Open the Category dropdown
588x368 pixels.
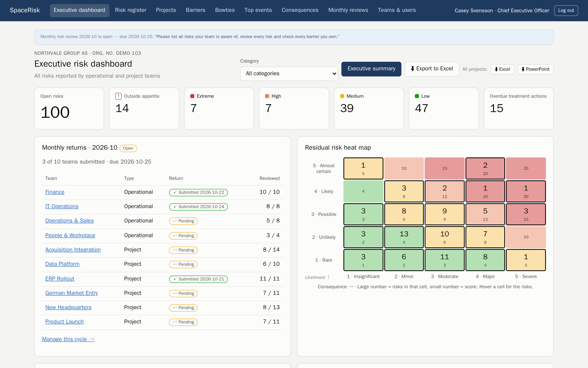coord(289,74)
